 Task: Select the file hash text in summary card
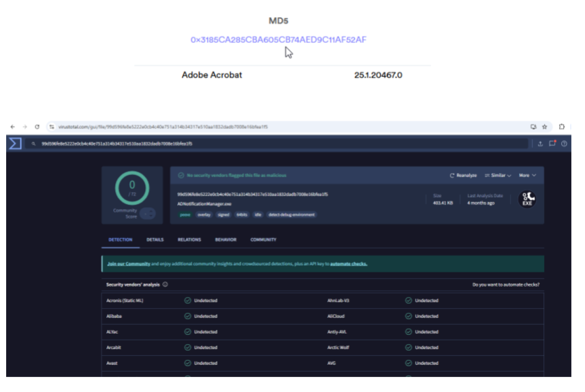tap(253, 195)
